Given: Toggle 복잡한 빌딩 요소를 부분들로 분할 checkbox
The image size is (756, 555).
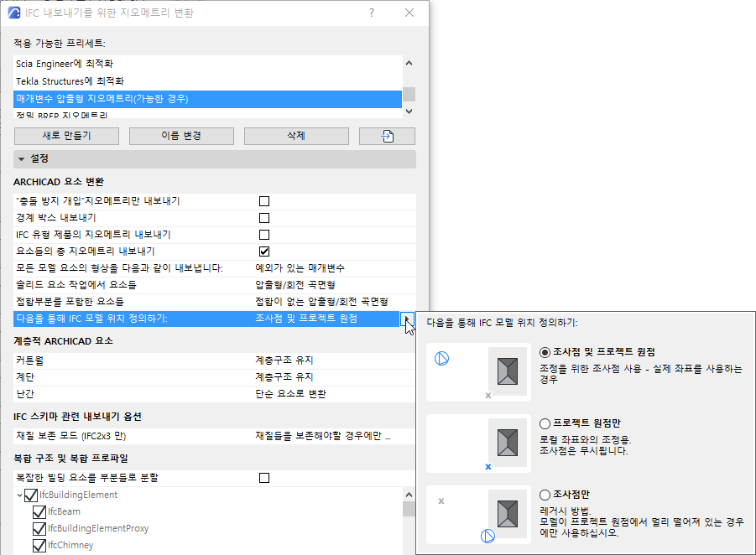Looking at the screenshot, I should [x=264, y=478].
